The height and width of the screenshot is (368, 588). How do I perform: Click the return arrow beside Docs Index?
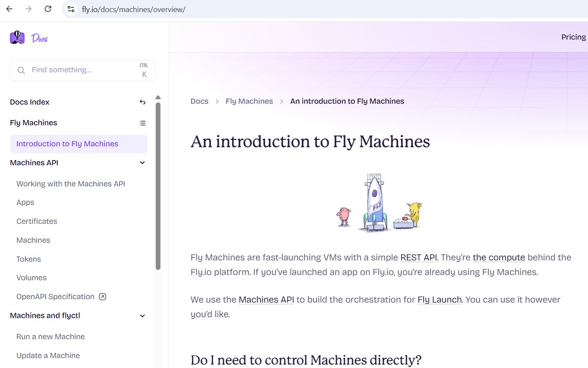pyautogui.click(x=142, y=102)
